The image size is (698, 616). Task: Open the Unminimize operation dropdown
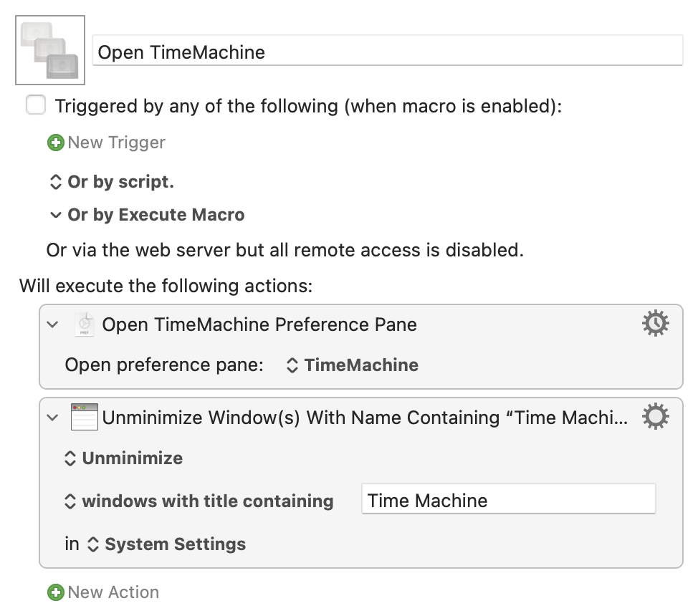pyautogui.click(x=123, y=458)
